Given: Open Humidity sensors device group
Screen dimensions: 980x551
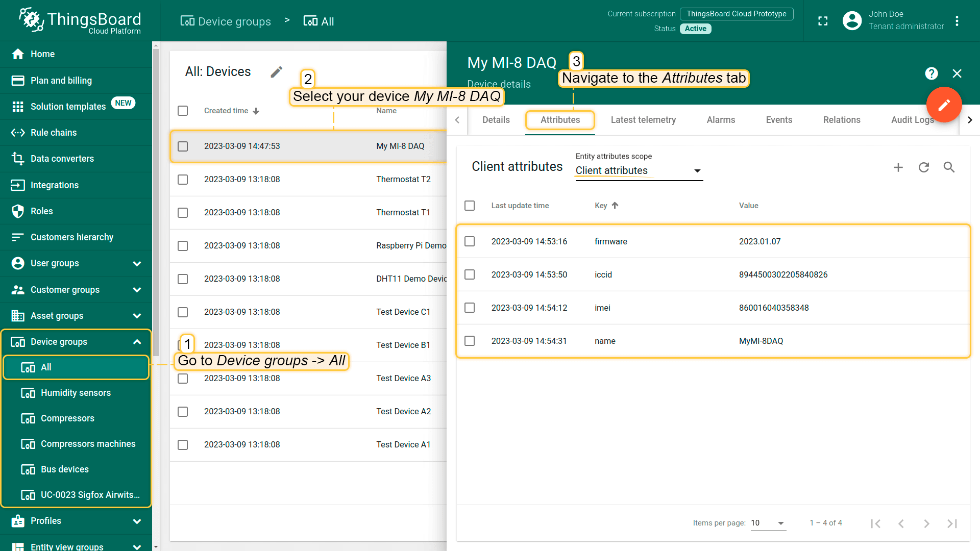Looking at the screenshot, I should pos(76,393).
